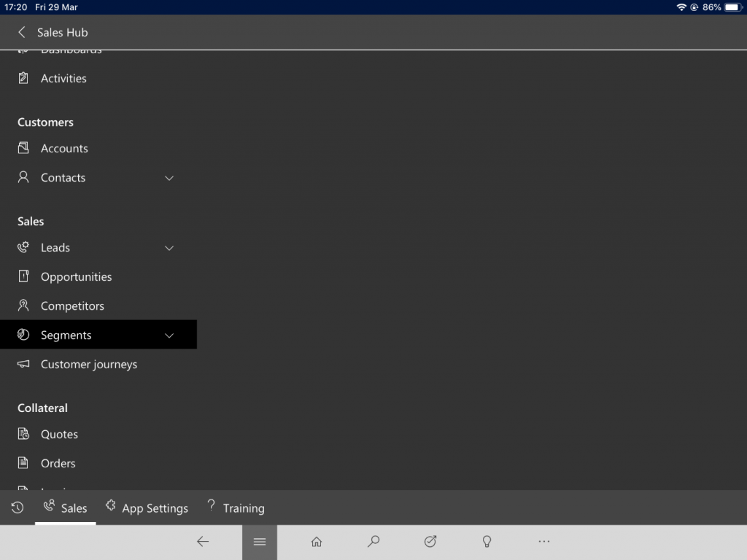Open the Home icon in bottom navigation
The width and height of the screenshot is (747, 560).
[316, 542]
